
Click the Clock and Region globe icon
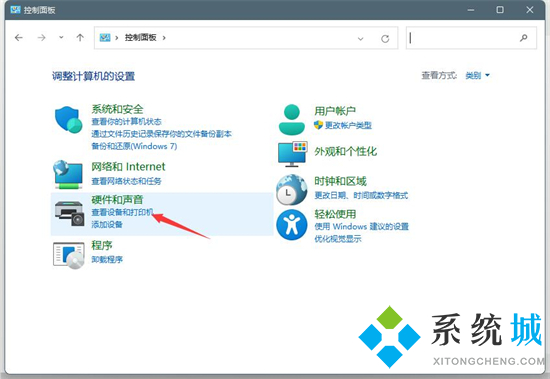pyautogui.click(x=291, y=190)
